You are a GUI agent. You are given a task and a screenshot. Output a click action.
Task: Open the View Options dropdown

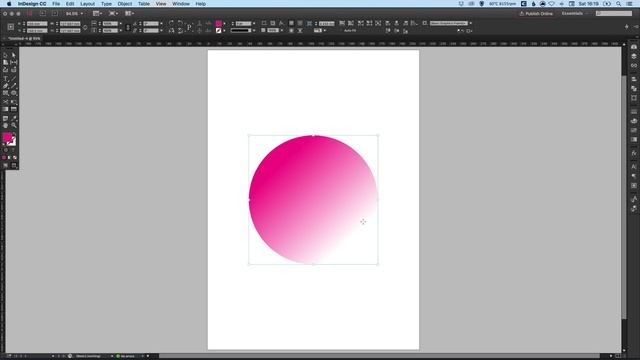[x=97, y=13]
